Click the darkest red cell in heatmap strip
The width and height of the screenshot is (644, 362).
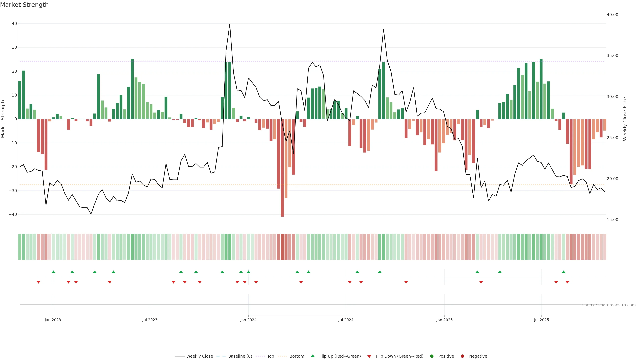tap(282, 247)
